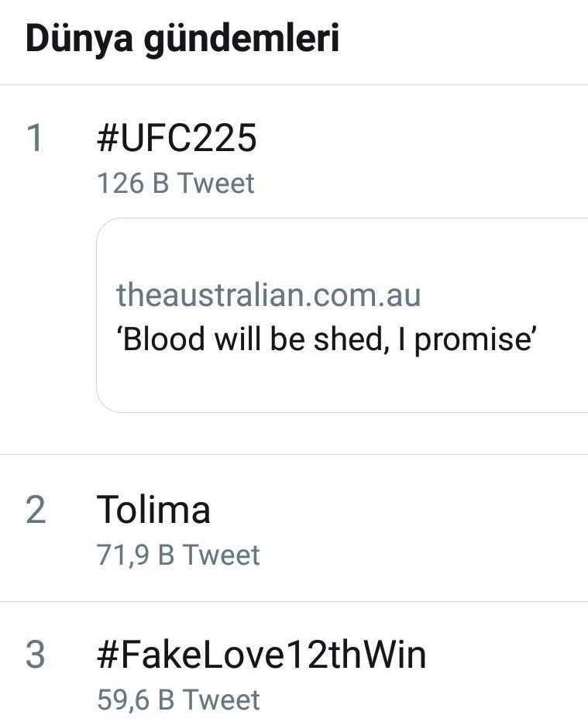This screenshot has width=588, height=722.
Task: Click the 126 B Tweet count
Action: click(x=175, y=184)
